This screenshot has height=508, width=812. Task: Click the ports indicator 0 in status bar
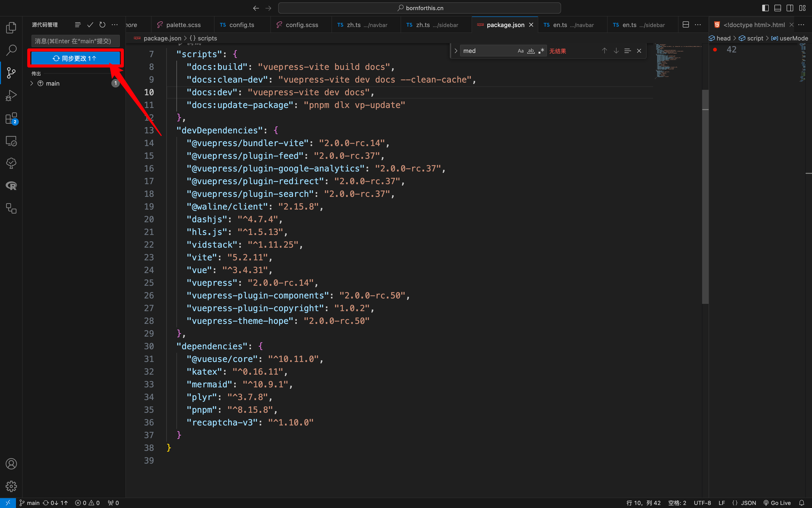(113, 503)
